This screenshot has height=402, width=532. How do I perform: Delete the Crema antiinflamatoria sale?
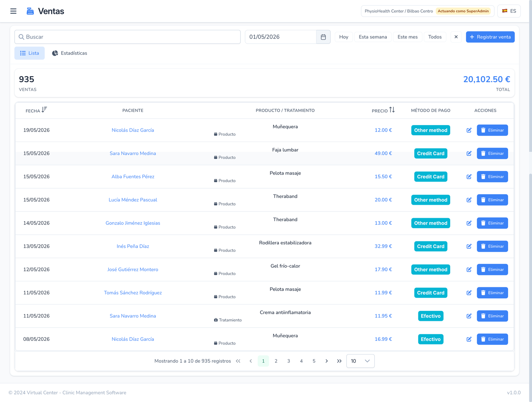click(492, 316)
